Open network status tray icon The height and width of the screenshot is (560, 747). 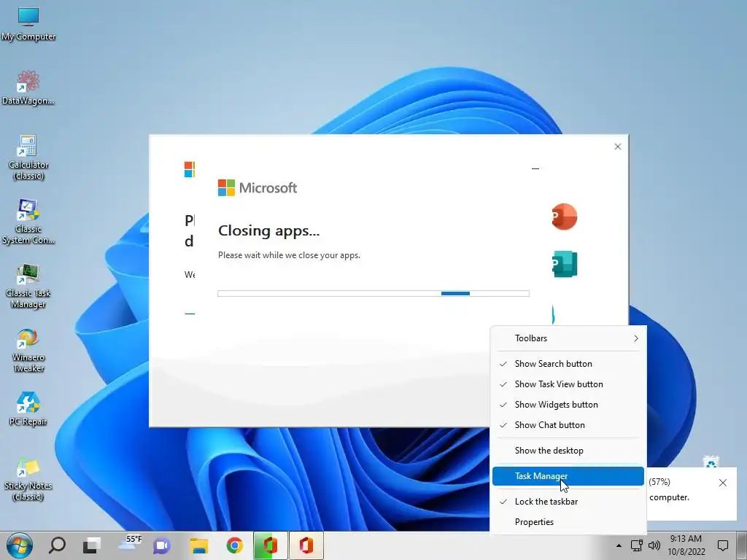click(636, 545)
